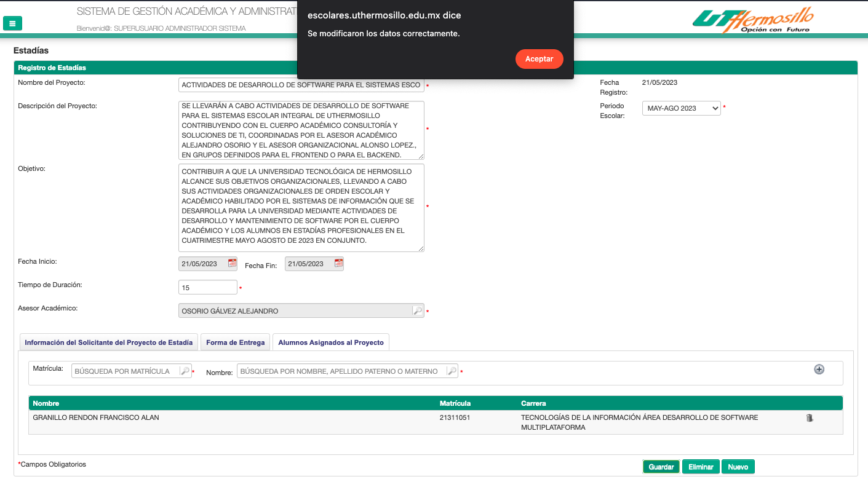Click the Descripción del Proyecto text area

click(x=301, y=130)
